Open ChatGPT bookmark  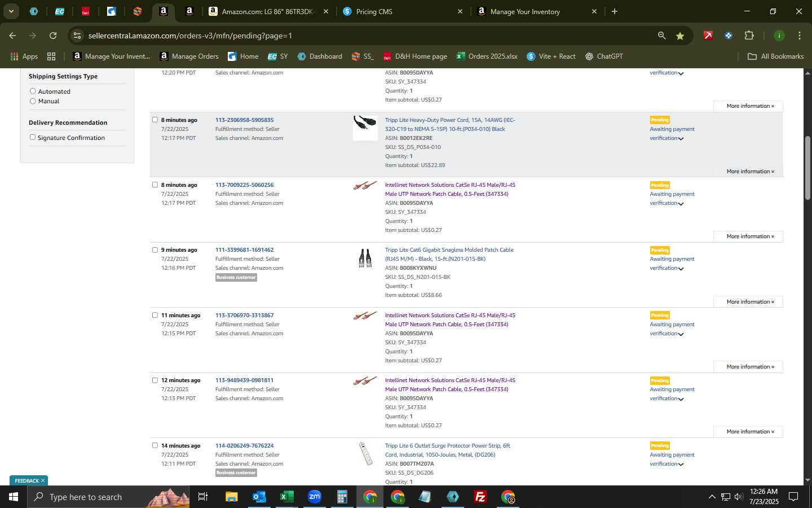(604, 56)
